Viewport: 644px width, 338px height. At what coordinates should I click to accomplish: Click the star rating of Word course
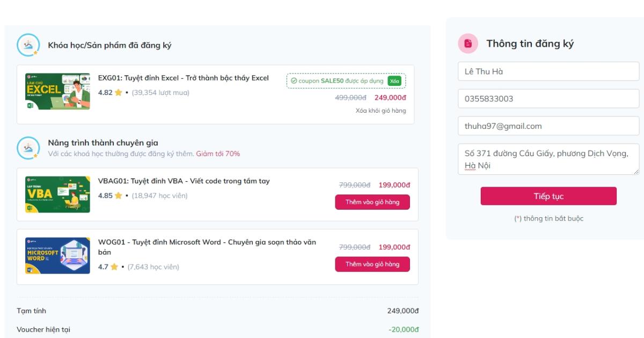click(x=114, y=267)
